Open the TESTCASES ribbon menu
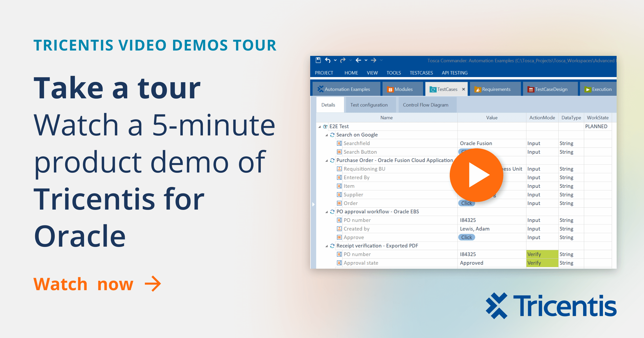Viewport: 644px width, 338px height. [x=421, y=73]
